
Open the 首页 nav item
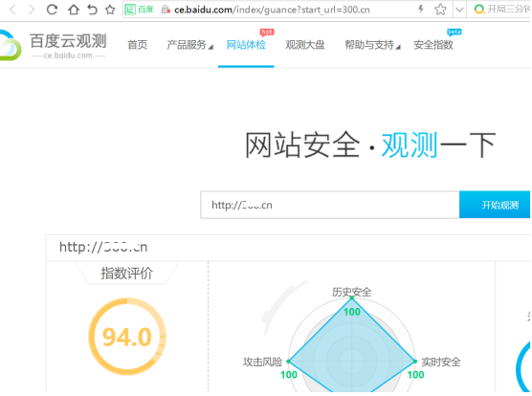(x=138, y=45)
